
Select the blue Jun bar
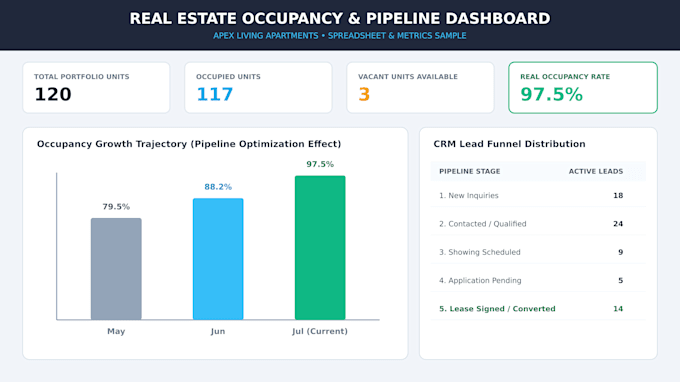pos(218,259)
